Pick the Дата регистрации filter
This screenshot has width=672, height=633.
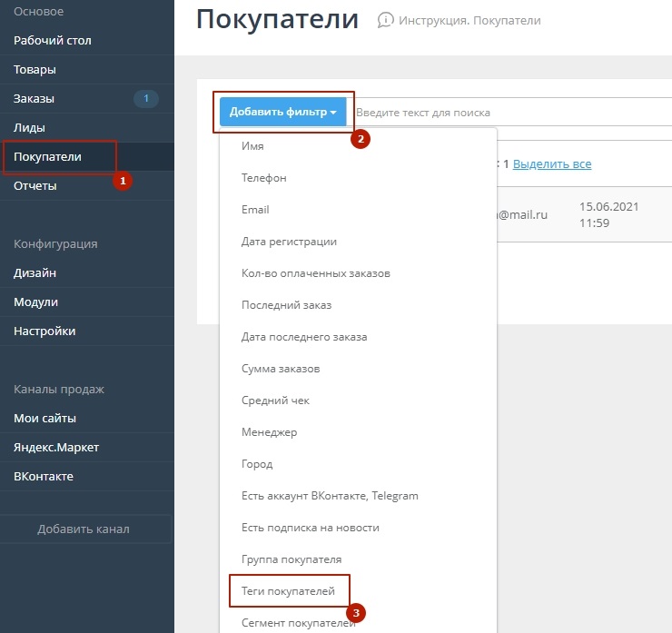tap(290, 242)
